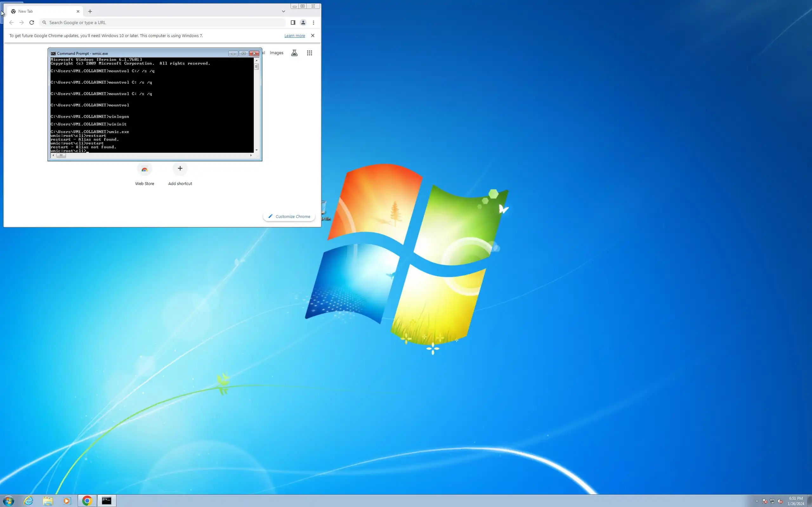Open Windows Start menu orb

[x=8, y=501]
